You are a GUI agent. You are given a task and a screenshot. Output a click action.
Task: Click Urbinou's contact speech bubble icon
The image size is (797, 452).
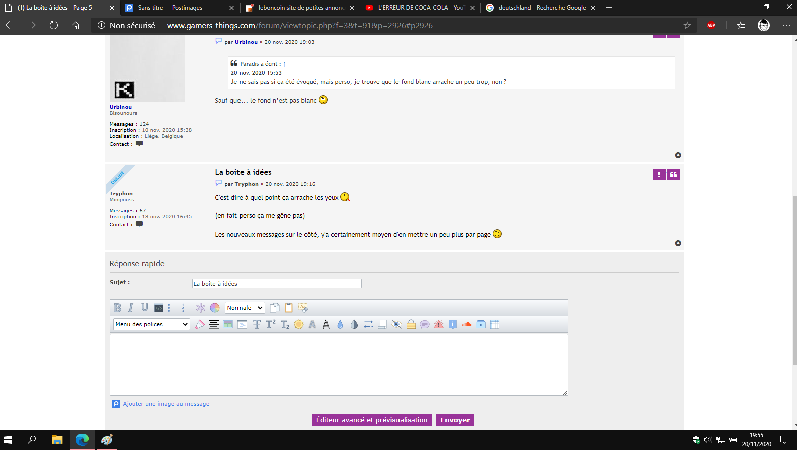point(139,144)
